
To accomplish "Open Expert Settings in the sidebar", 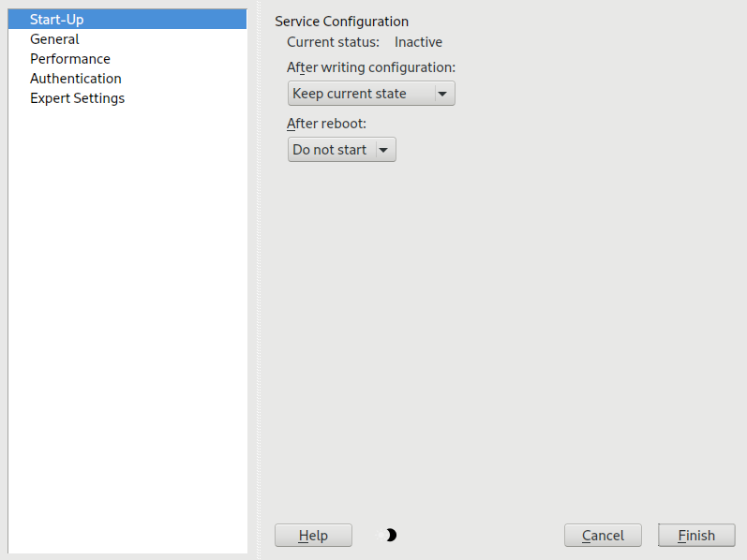I will coord(77,98).
